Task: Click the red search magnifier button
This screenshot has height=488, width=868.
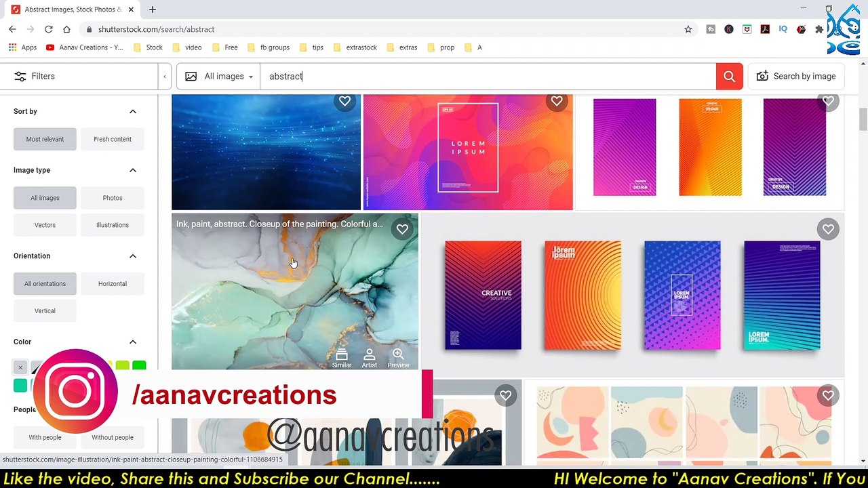Action: [729, 77]
